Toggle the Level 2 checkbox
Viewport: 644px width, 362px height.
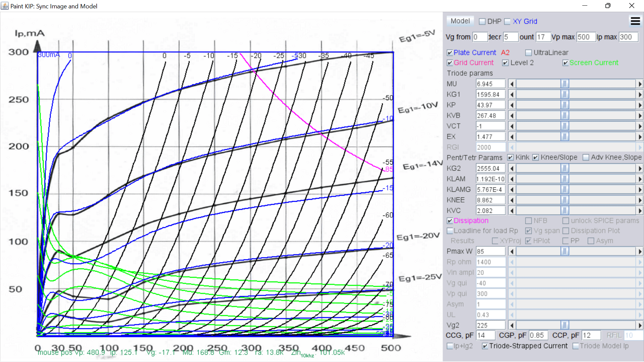(505, 63)
